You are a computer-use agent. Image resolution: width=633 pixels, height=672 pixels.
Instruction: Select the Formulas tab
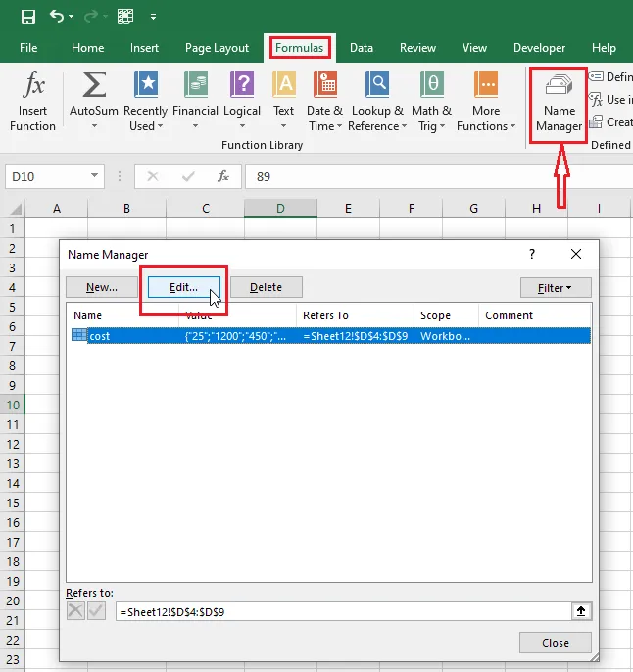point(300,48)
